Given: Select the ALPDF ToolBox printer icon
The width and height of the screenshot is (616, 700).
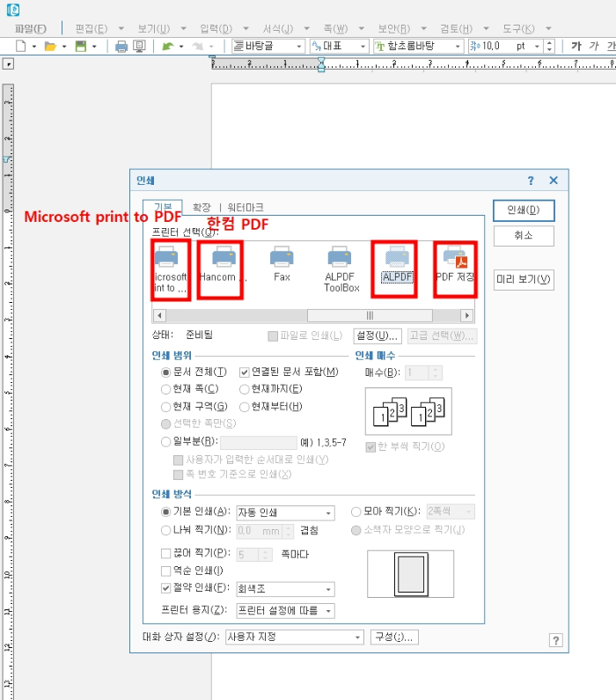Looking at the screenshot, I should 341,269.
